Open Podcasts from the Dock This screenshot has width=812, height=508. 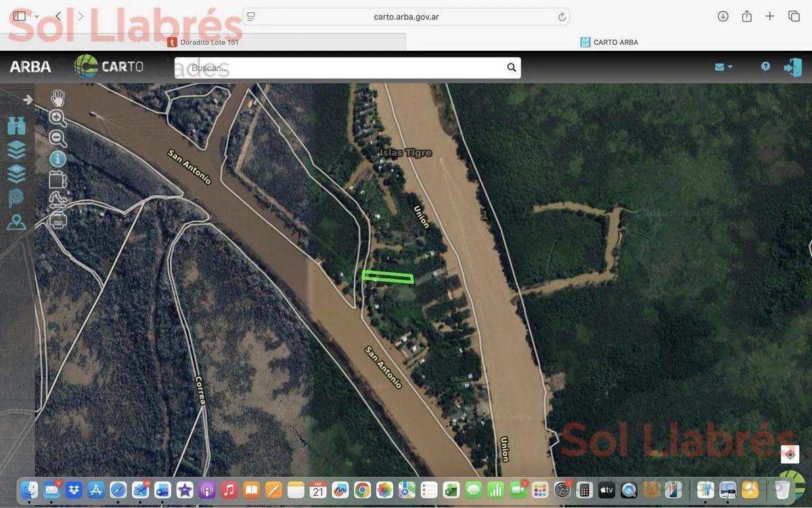pos(207,489)
